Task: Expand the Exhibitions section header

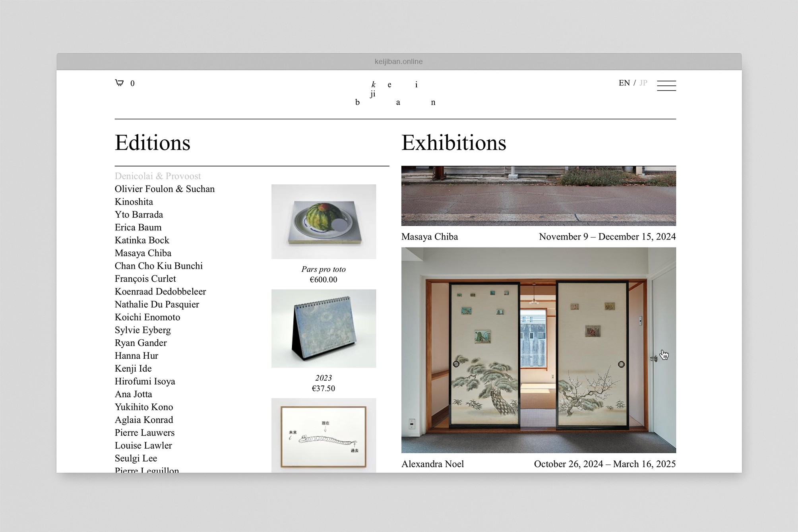Action: [x=454, y=143]
